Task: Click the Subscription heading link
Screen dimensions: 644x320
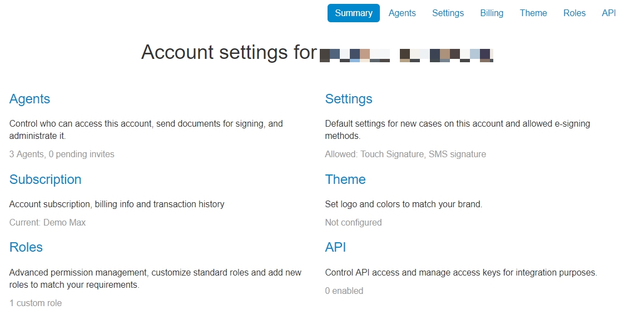Action: tap(45, 179)
